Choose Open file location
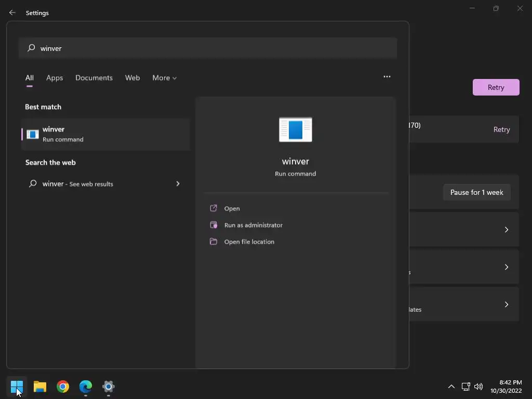Viewport: 532px width, 399px height. tap(249, 242)
